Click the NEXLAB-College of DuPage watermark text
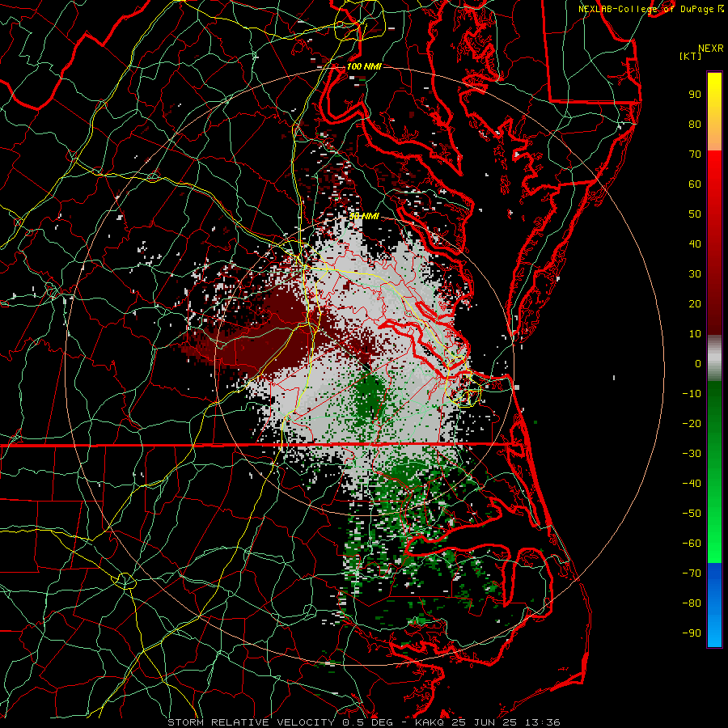This screenshot has width=728, height=728. [x=647, y=9]
